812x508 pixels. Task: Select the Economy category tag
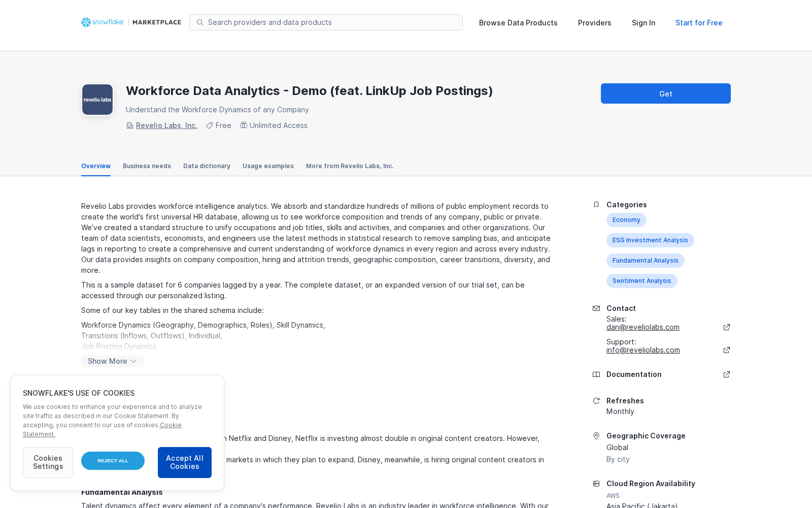626,220
